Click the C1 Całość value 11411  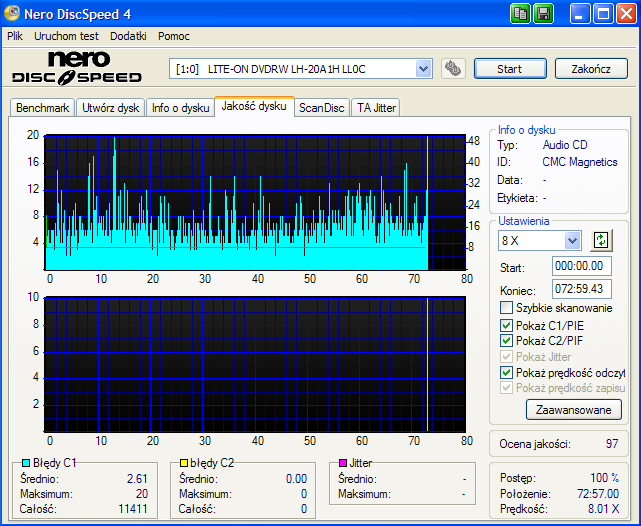click(x=133, y=509)
